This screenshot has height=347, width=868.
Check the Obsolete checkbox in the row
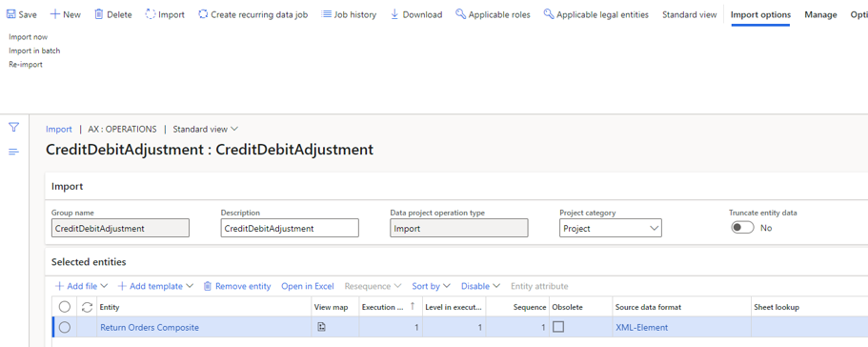click(558, 327)
